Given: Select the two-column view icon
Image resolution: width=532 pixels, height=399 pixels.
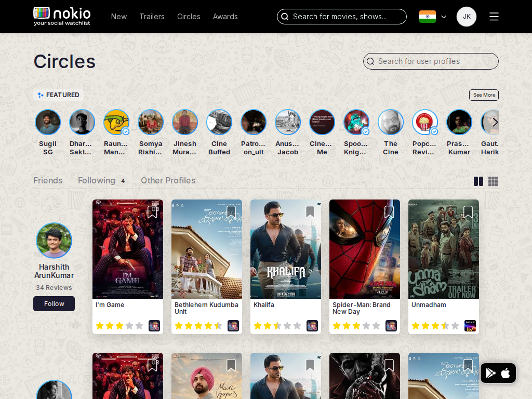Looking at the screenshot, I should point(478,181).
